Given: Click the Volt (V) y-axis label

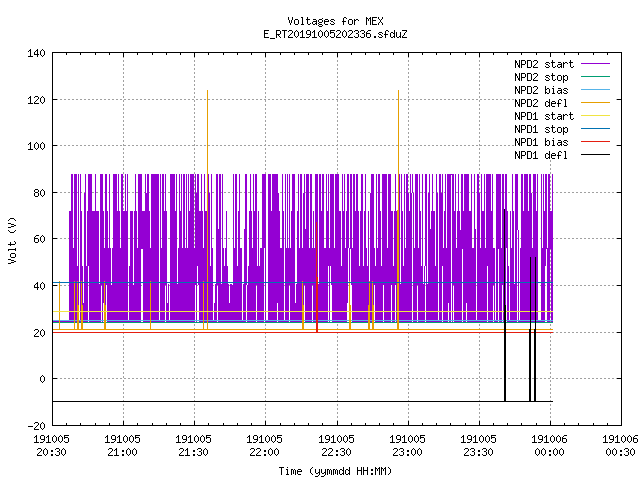Looking at the screenshot, I should pos(13,241).
